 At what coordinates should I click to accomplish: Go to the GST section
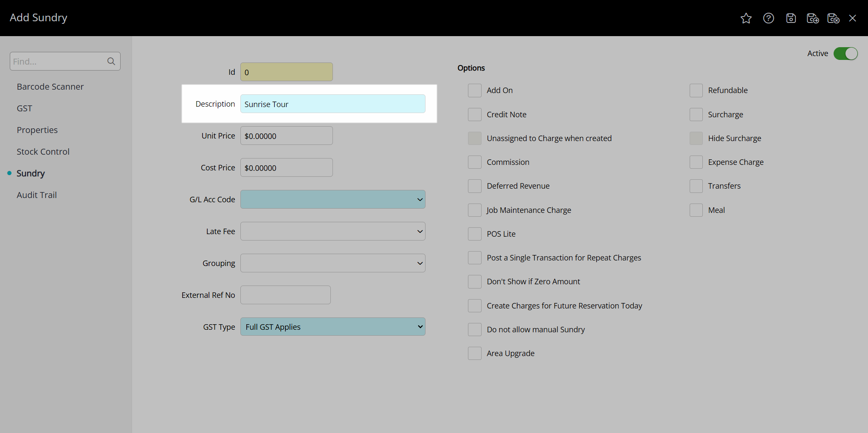25,108
